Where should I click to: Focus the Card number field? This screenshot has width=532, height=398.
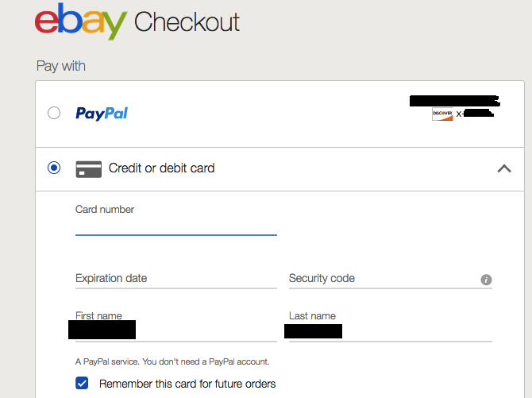click(x=175, y=226)
